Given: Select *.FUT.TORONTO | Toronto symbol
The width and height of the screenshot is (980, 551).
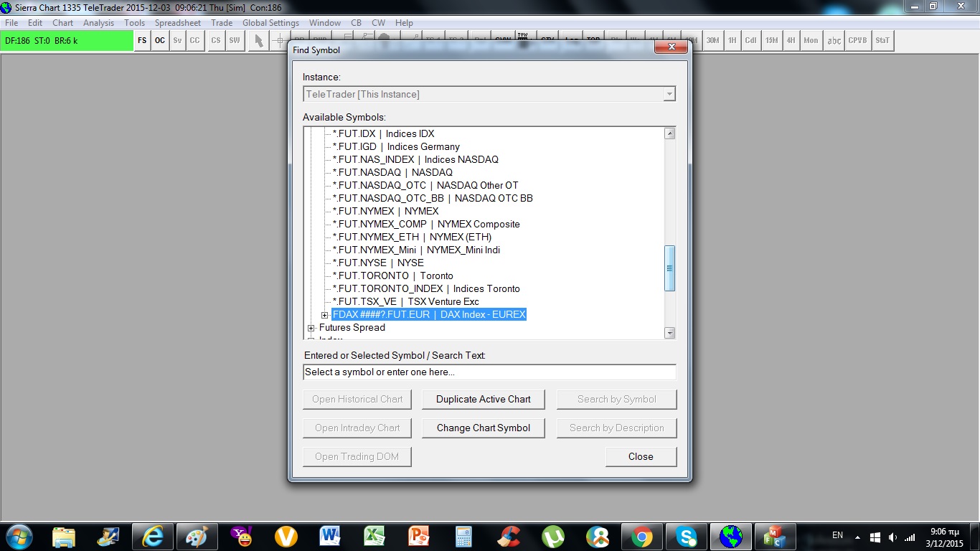Looking at the screenshot, I should tap(393, 275).
